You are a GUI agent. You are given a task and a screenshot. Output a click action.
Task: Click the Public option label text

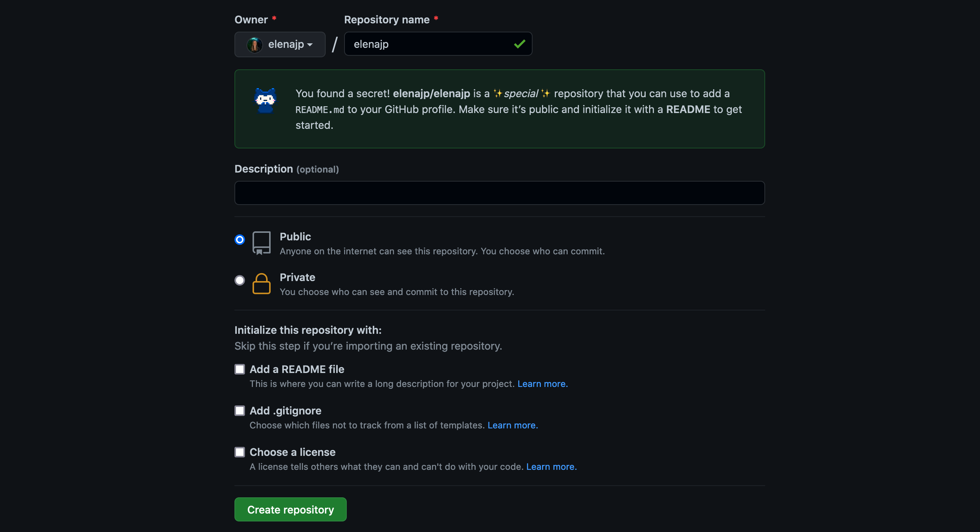point(295,237)
